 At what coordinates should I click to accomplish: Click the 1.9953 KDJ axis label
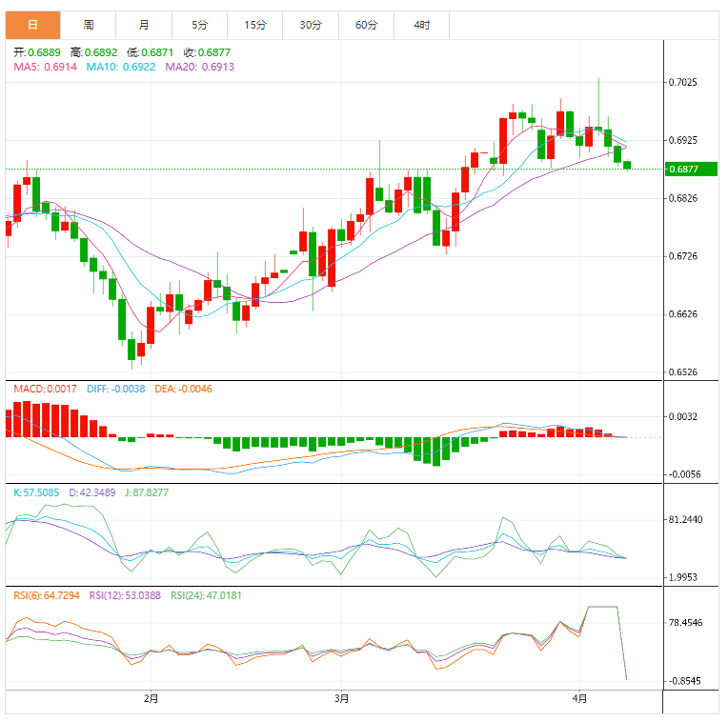[x=682, y=577]
